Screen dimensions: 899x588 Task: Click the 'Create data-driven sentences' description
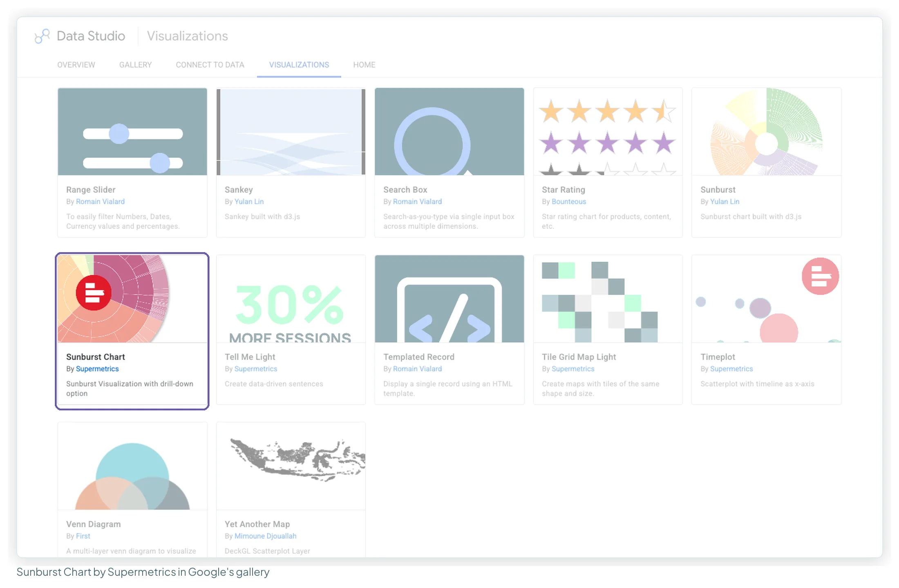click(274, 384)
